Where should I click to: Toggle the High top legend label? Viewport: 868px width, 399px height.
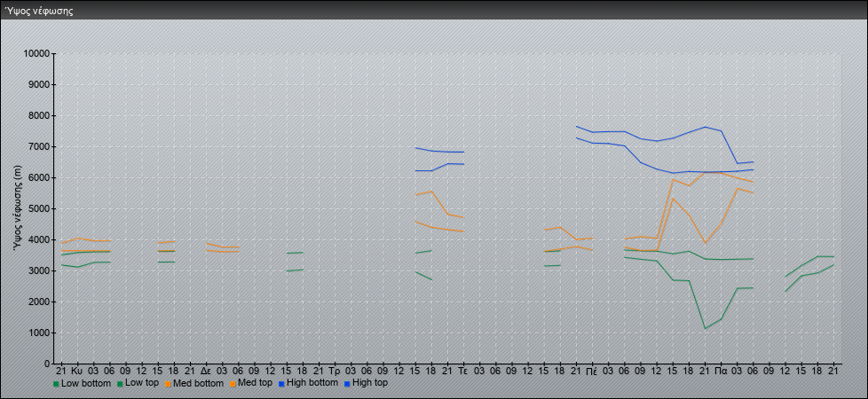point(370,383)
